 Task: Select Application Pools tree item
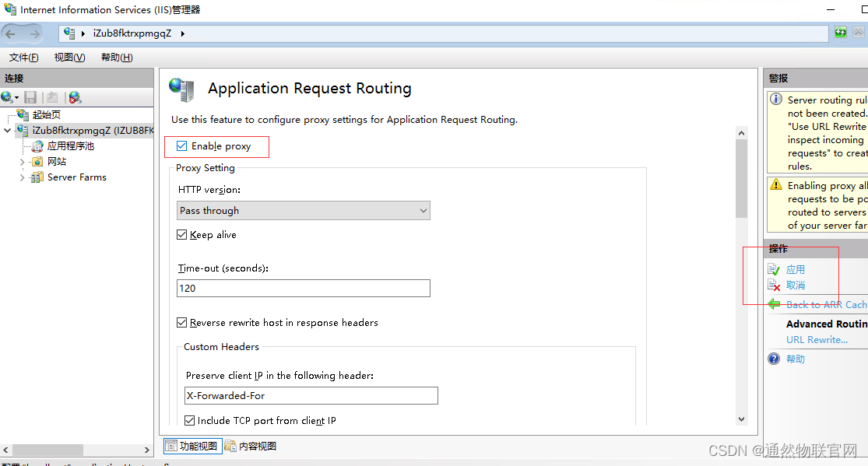tap(71, 146)
